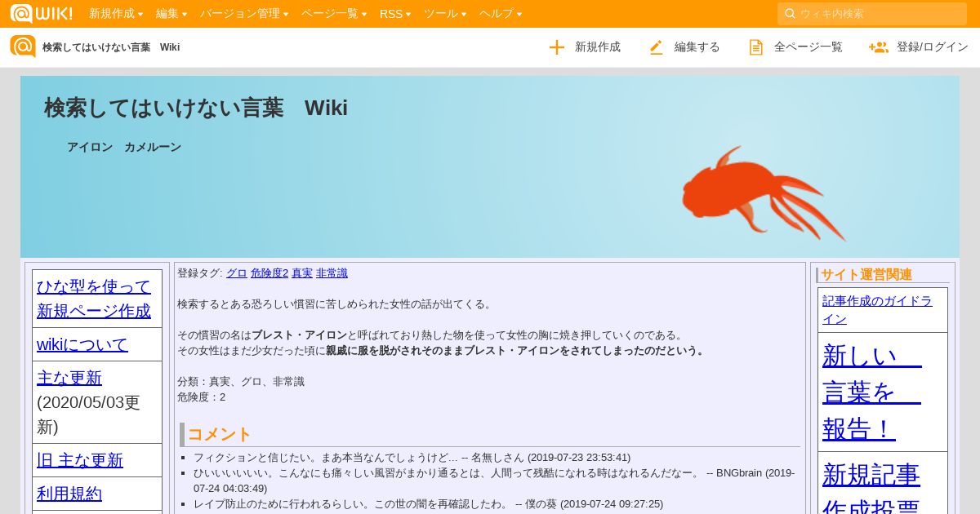
Task: Open the 編集 dropdown menu
Action: [x=171, y=14]
